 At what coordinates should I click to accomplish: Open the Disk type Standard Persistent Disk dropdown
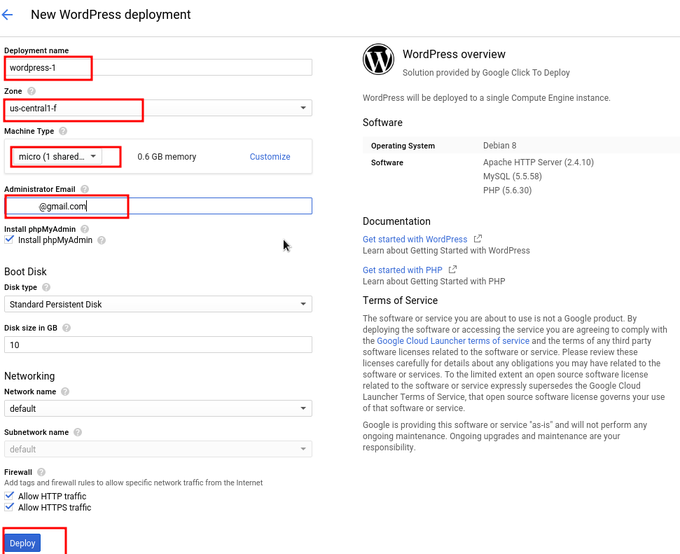[x=158, y=304]
